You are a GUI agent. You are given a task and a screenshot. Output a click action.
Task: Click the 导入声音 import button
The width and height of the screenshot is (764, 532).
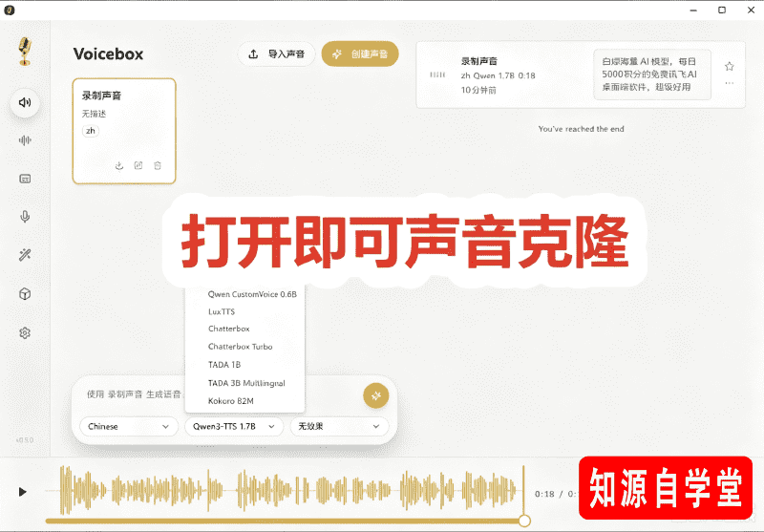[276, 54]
